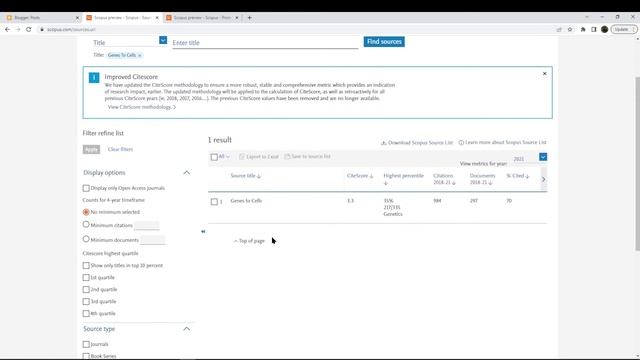Screen dimensions: 640x360
Task: Show more metric columns with right chevron
Action: pyautogui.click(x=544, y=179)
